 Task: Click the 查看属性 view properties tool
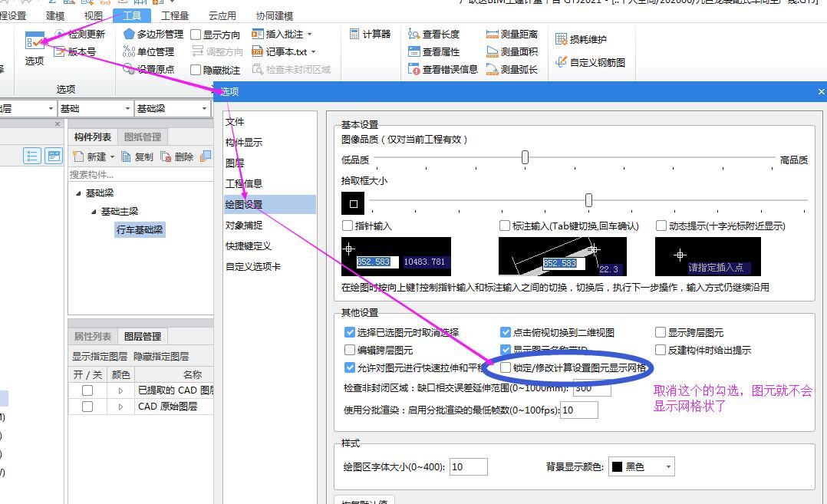pos(433,51)
